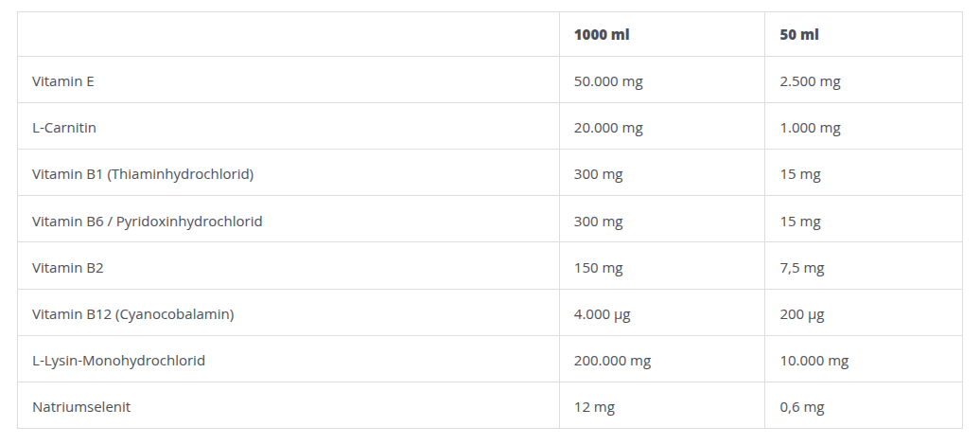980x444 pixels.
Task: Click the 4.000 µg value cell
Action: pyautogui.click(x=604, y=314)
